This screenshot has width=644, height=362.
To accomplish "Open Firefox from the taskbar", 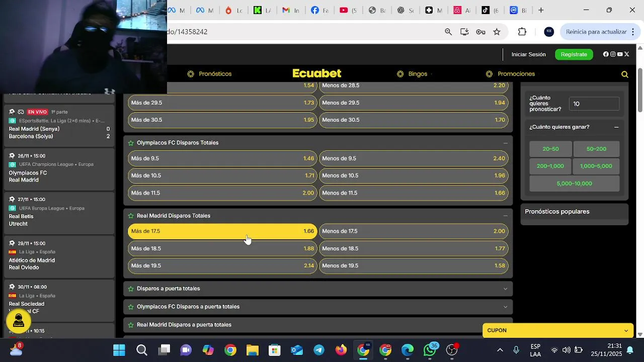I will [x=341, y=350].
